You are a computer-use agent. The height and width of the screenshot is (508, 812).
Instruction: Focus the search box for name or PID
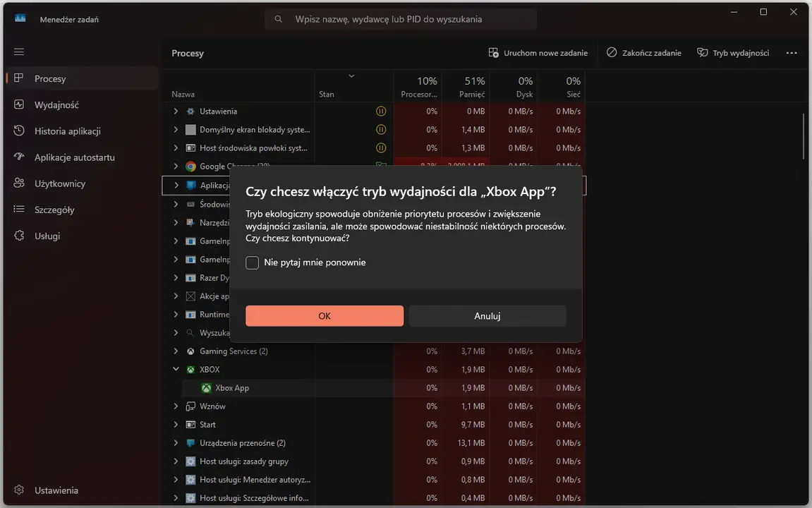click(401, 19)
